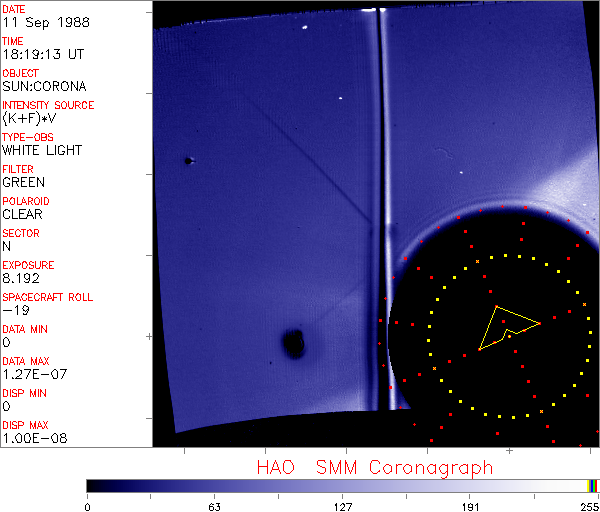Screen dimensions: 600x512
Task: Click the disp max value "1.00E-08"
Action: [29, 438]
